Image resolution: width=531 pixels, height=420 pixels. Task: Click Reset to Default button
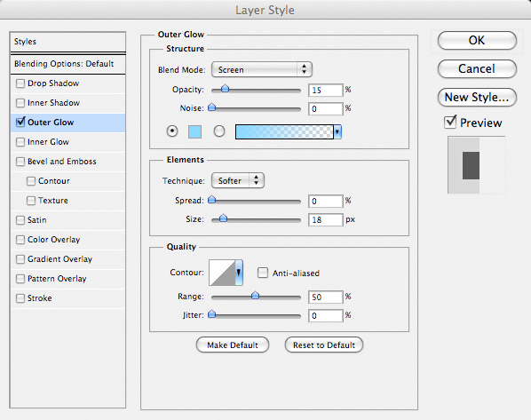[324, 345]
